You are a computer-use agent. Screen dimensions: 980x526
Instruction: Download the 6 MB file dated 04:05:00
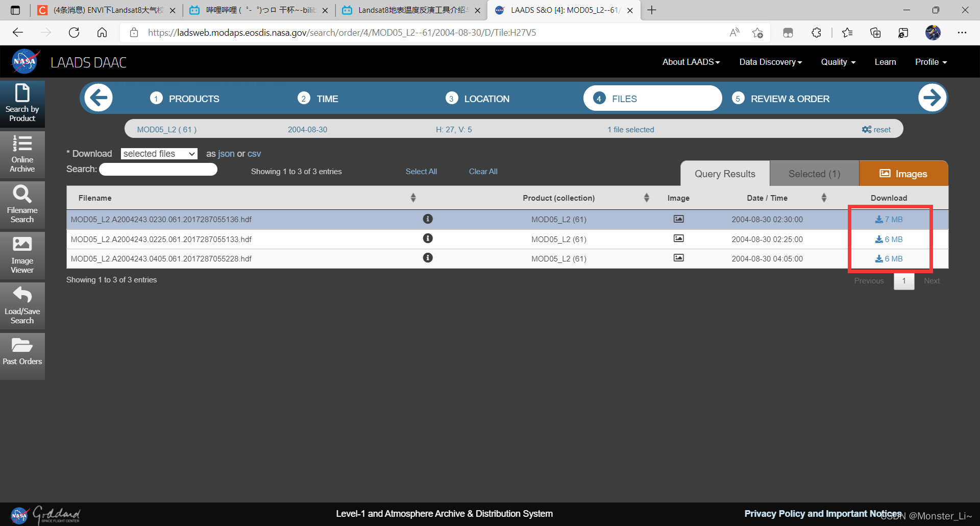(x=889, y=259)
